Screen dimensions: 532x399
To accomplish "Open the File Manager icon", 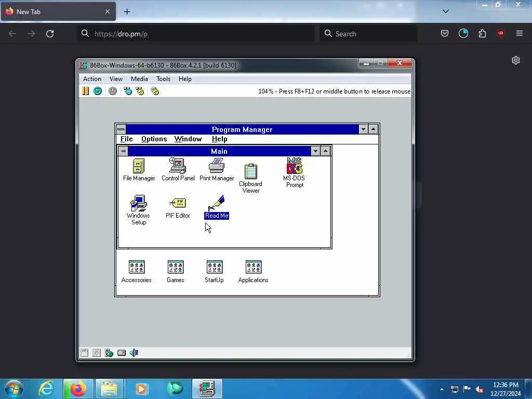I will pos(139,170).
